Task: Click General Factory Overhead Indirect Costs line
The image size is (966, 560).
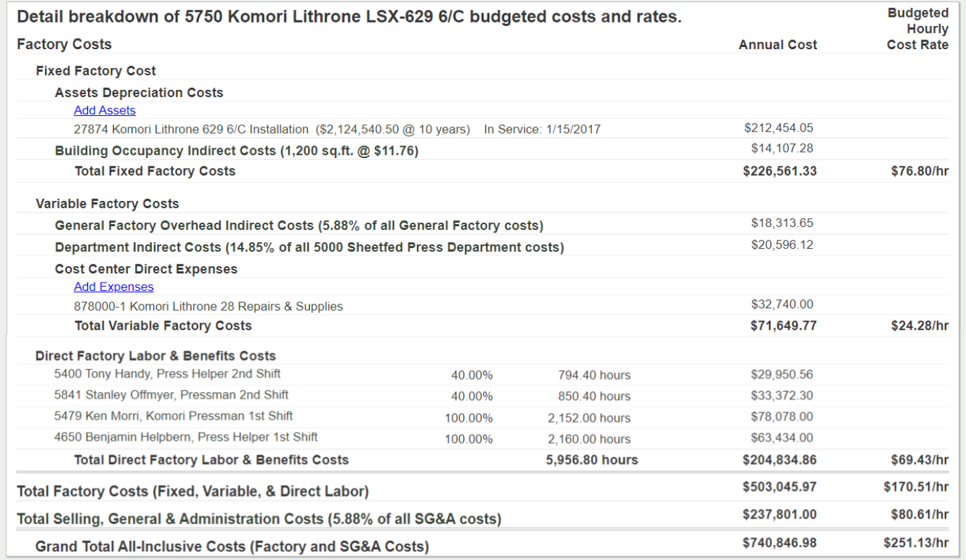Action: click(300, 226)
